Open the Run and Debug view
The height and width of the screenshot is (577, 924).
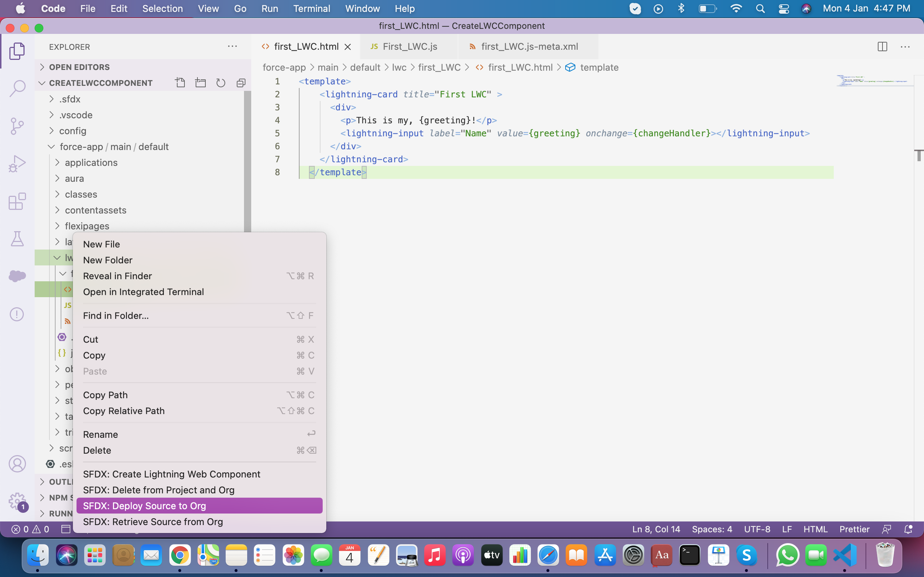[x=17, y=164]
